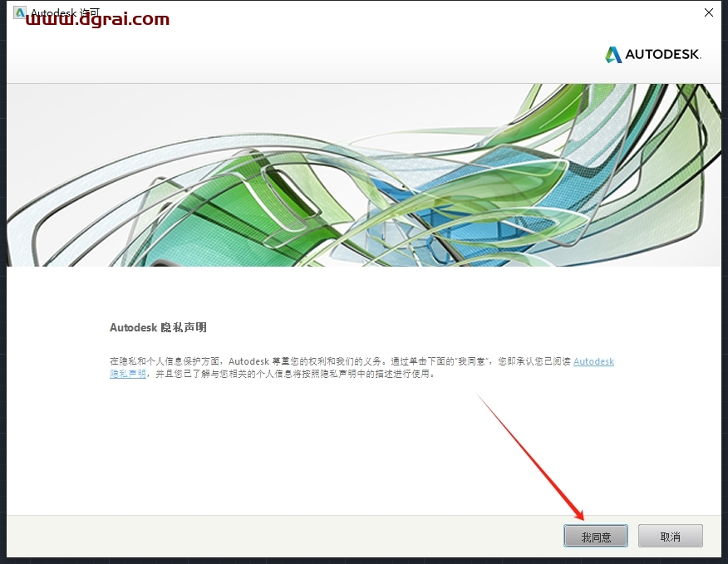Open the Autodesk 隐私声明 hyperlink
The image size is (728, 564).
[x=594, y=361]
